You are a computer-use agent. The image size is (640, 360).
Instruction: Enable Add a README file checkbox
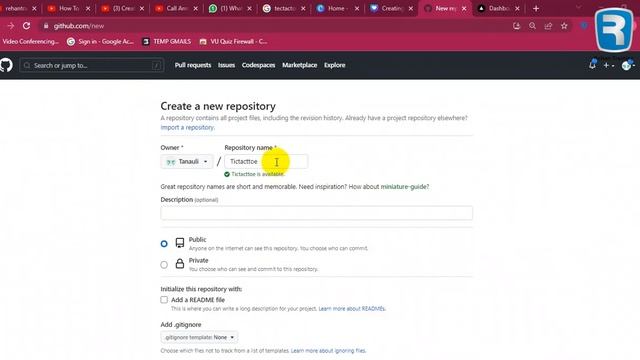[164, 300]
